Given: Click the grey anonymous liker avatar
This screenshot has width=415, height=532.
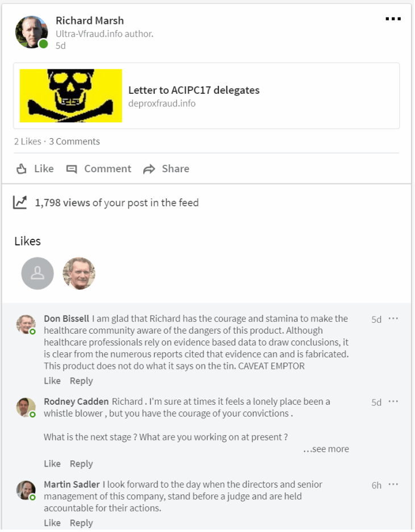Looking at the screenshot, I should (38, 273).
